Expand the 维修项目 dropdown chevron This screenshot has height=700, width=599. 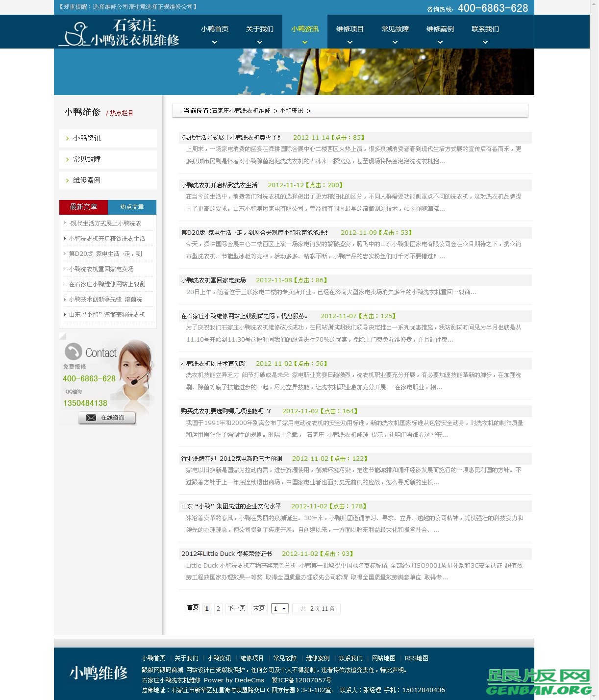[x=349, y=43]
